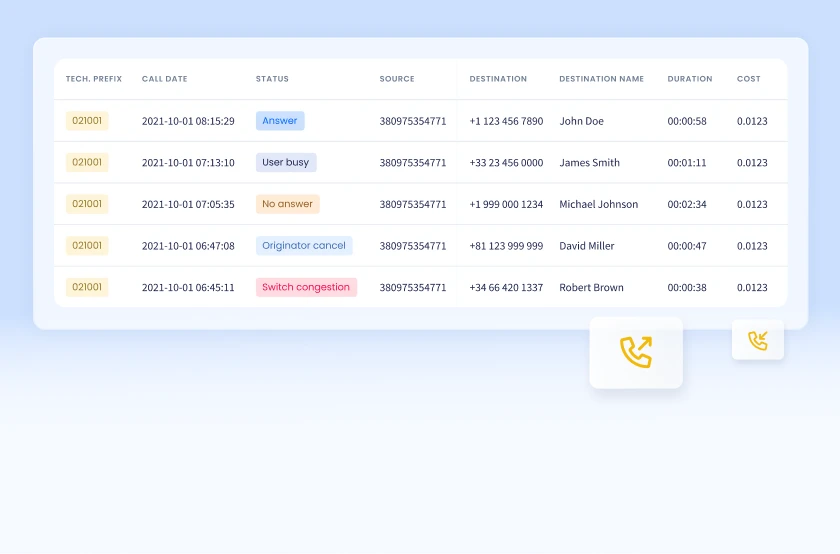
Task: Click the Tech. Prefix column header
Action: click(94, 79)
